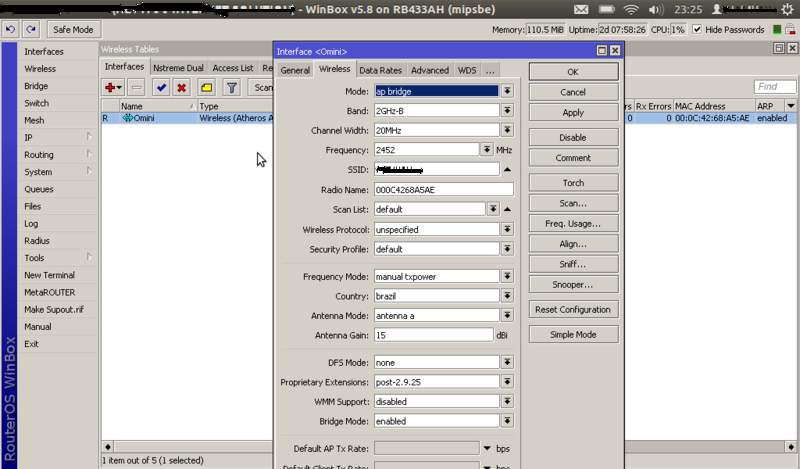Switch to the General tab
The width and height of the screenshot is (800, 469).
coord(295,70)
